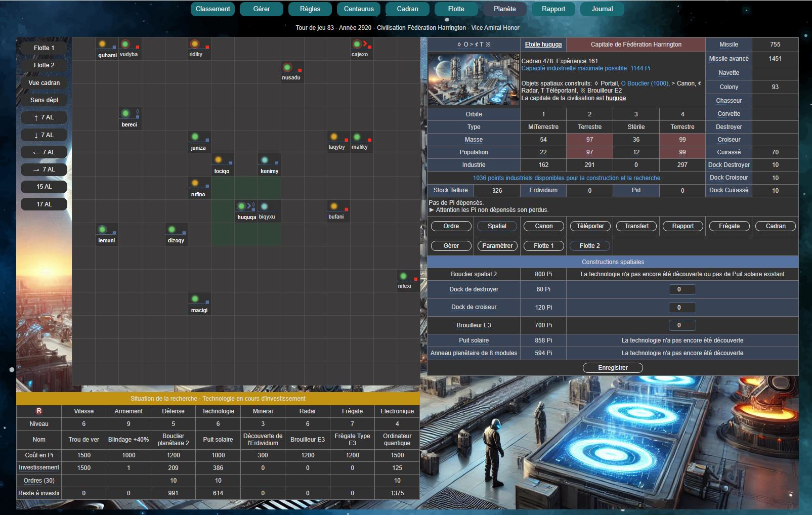
Task: Move map down 7 AL
Action: 44,135
